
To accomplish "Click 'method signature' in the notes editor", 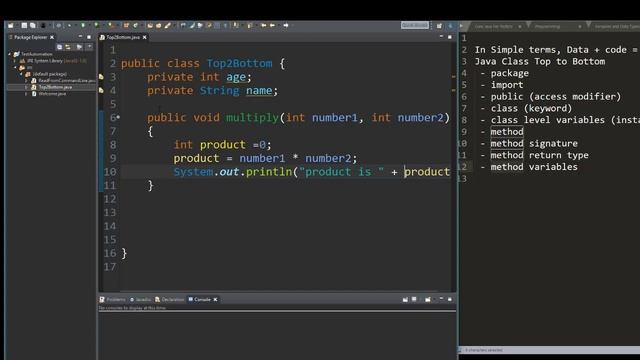I will coord(534,143).
